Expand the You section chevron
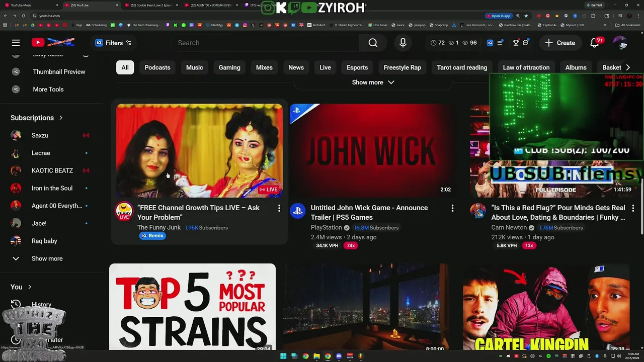 click(x=30, y=287)
